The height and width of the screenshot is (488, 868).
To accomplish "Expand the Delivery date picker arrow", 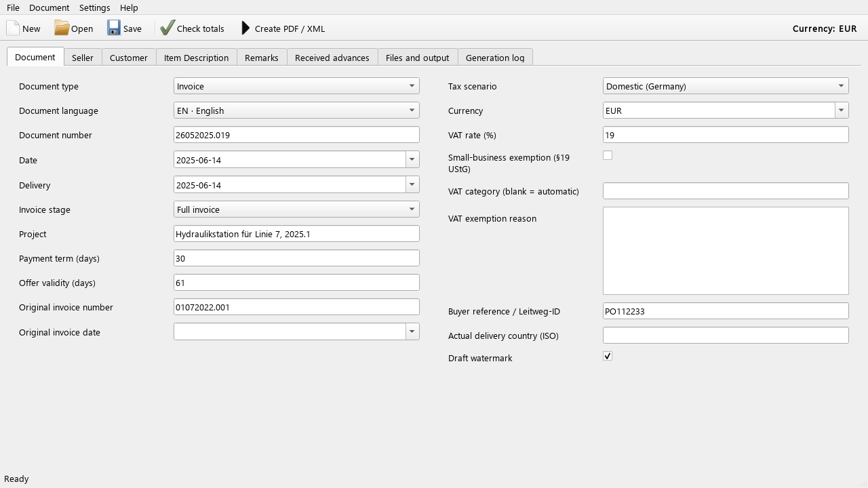I will (x=412, y=185).
